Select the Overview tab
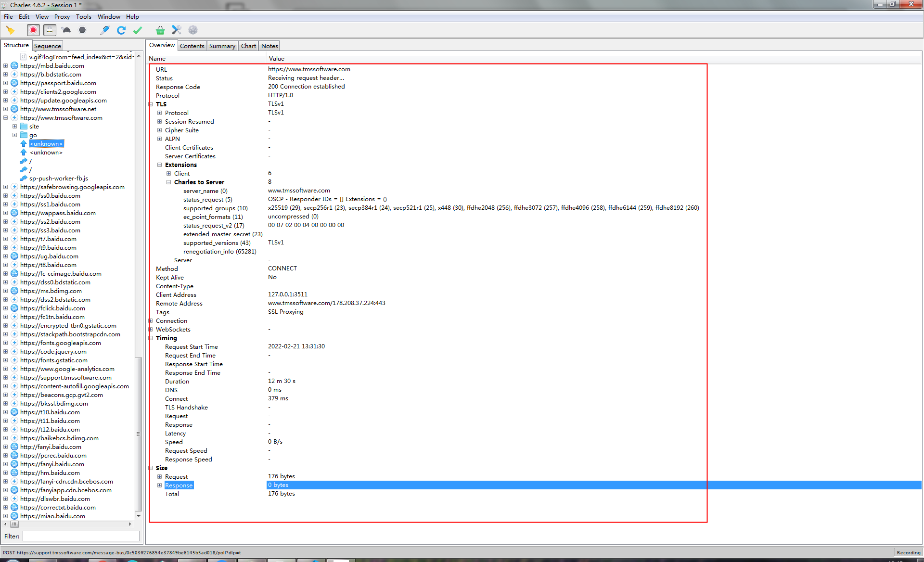The width and height of the screenshot is (924, 562). (x=162, y=45)
